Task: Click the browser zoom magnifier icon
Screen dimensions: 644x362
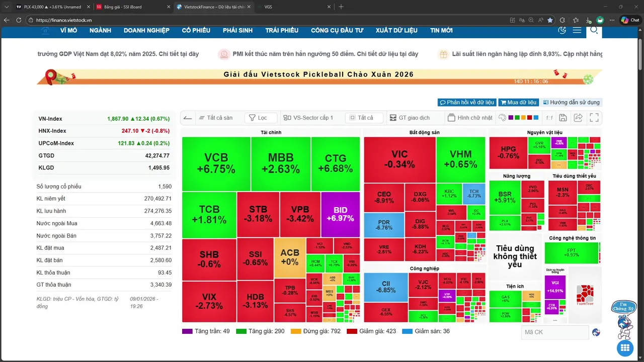Action: point(531,20)
